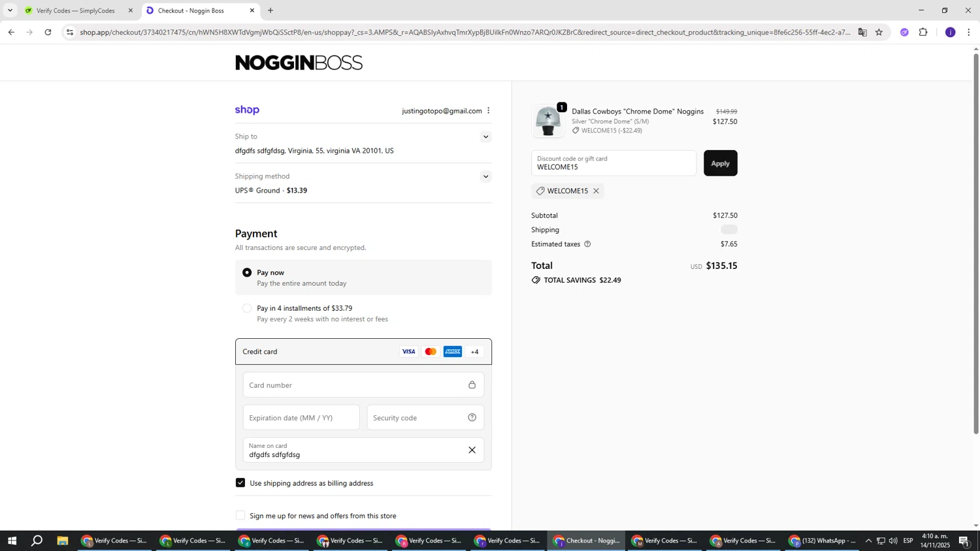
Task: Select the Credit card payment header
Action: [x=363, y=352]
